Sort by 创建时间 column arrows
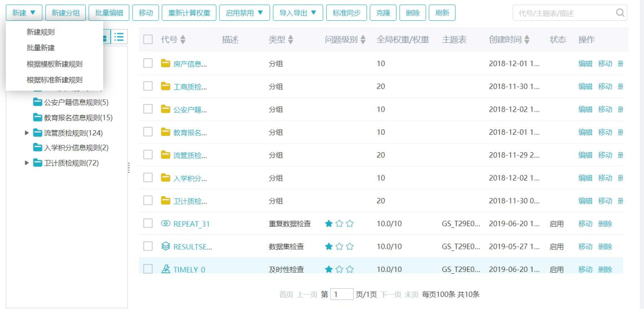Screen dimensions: 644x309 (527, 40)
